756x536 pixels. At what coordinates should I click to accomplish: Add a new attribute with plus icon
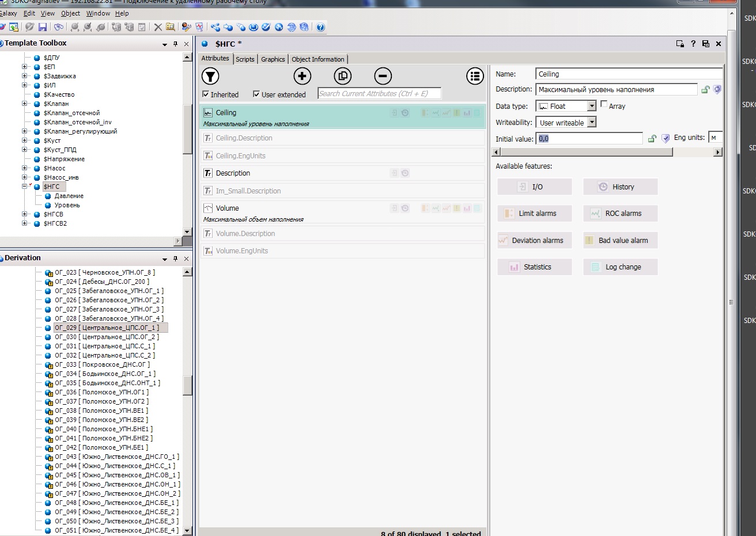click(x=302, y=76)
